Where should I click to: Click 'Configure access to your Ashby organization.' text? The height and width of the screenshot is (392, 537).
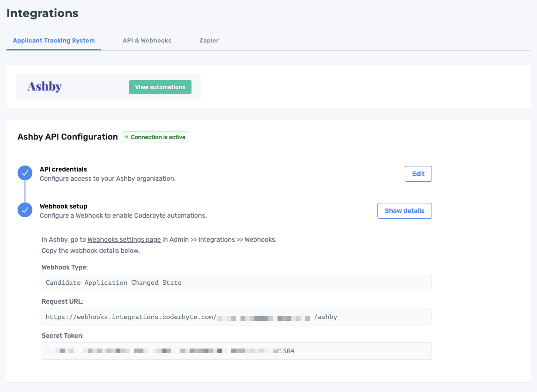(107, 178)
